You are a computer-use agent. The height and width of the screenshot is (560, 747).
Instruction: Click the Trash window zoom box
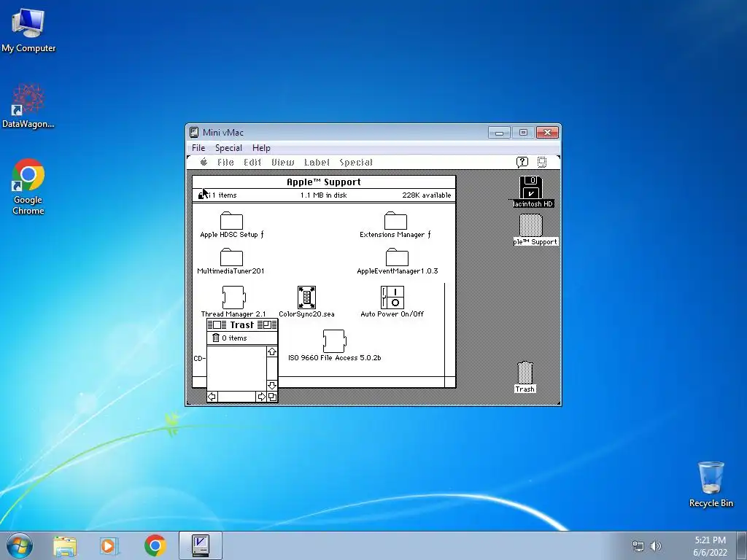coord(267,324)
